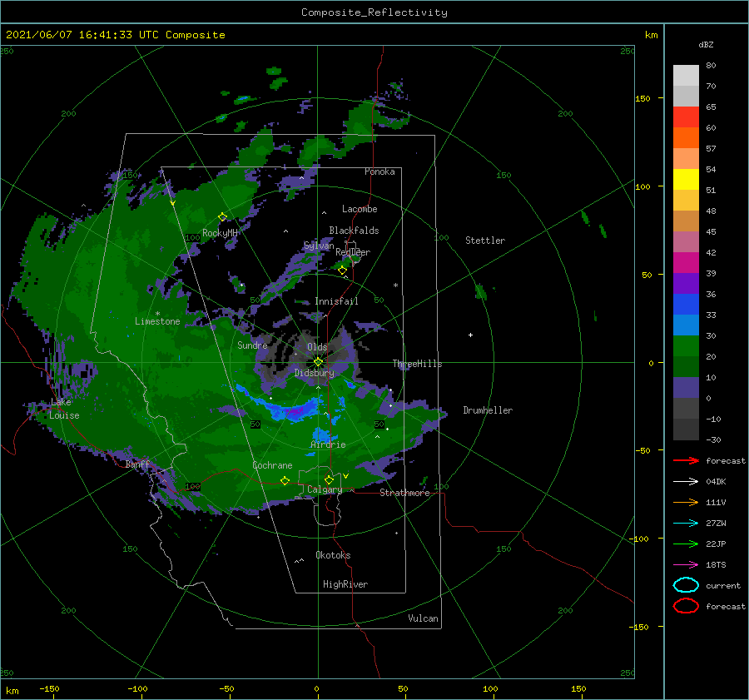Click the magenta 18TS arrow icon
The width and height of the screenshot is (749, 700).
pyautogui.click(x=686, y=565)
